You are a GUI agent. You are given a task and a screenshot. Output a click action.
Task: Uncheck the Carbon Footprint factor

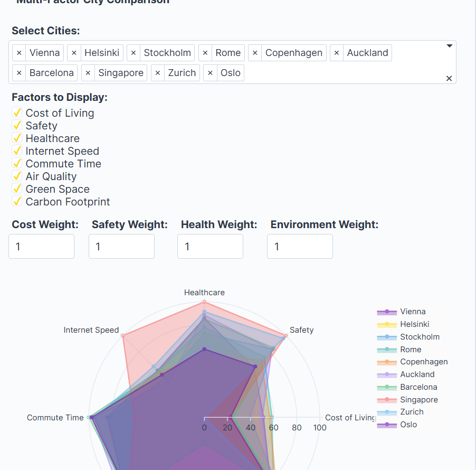(17, 201)
